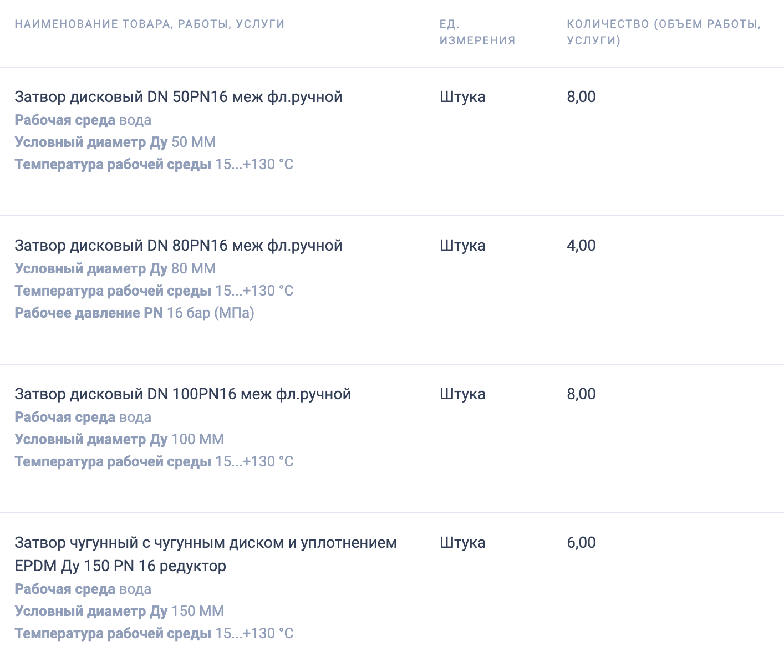
Task: Click 'Рабочее давление PN 16 бар (МПа)' attribute
Action: pyautogui.click(x=134, y=313)
